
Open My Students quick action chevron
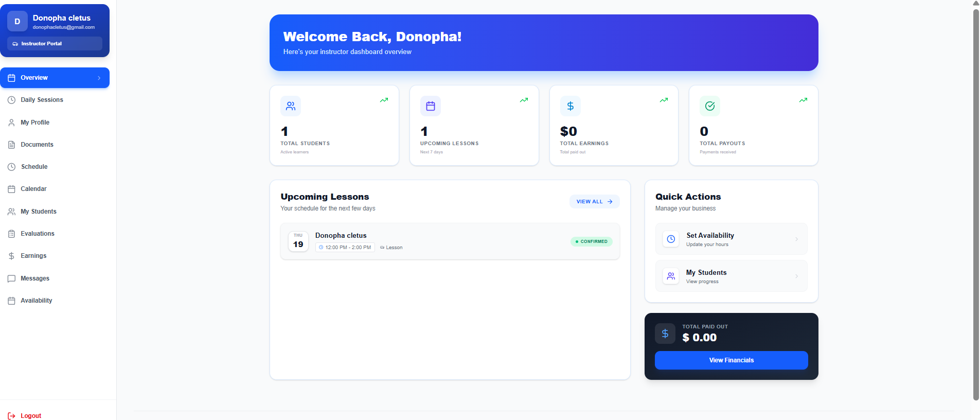796,276
